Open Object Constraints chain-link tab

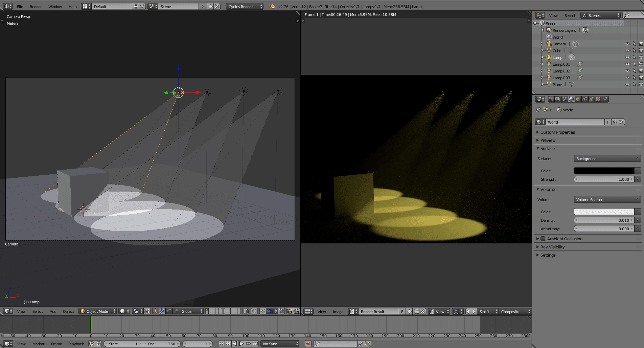(x=585, y=99)
